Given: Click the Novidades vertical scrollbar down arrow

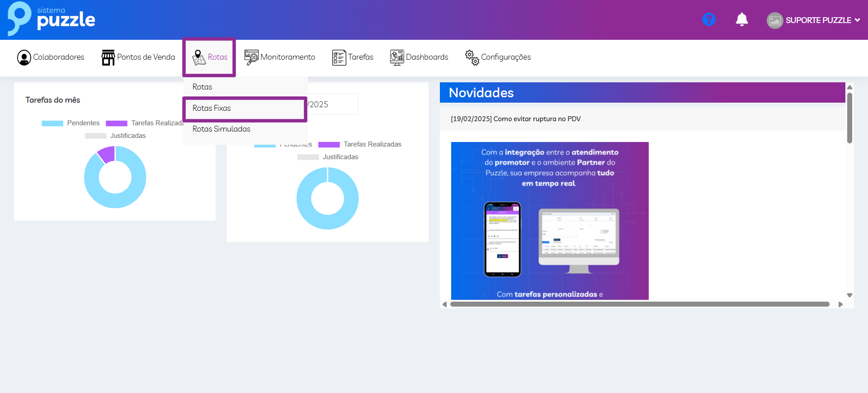Looking at the screenshot, I should pos(849,295).
